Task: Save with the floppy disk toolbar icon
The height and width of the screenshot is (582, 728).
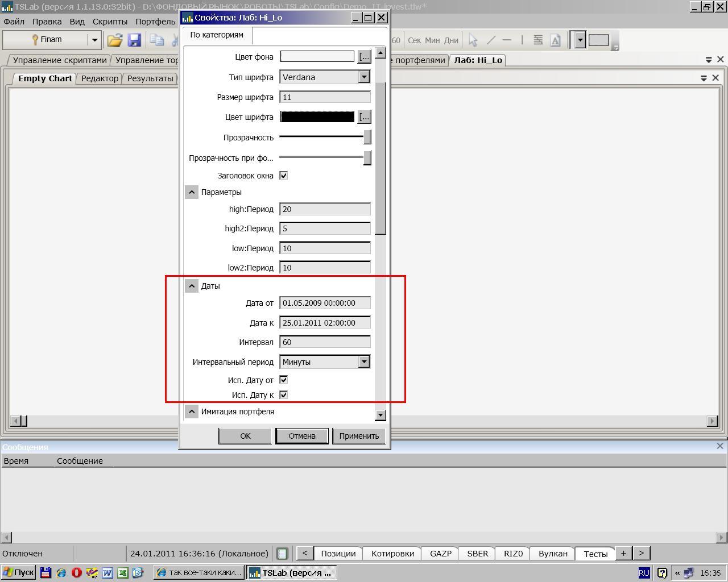Action: (134, 40)
